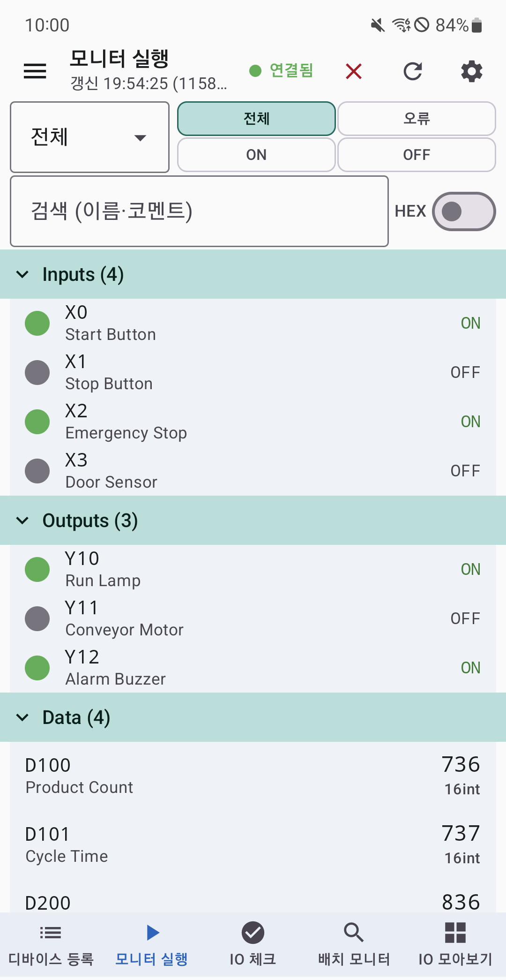Toggle the X1 Stop Button indicator
The width and height of the screenshot is (506, 980).
click(x=37, y=372)
